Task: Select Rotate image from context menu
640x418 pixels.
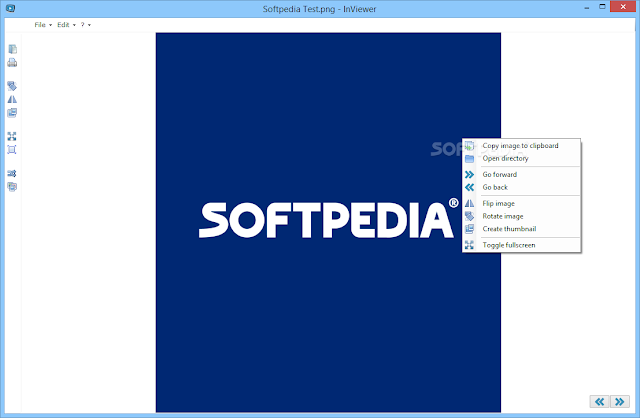Action: click(x=521, y=216)
